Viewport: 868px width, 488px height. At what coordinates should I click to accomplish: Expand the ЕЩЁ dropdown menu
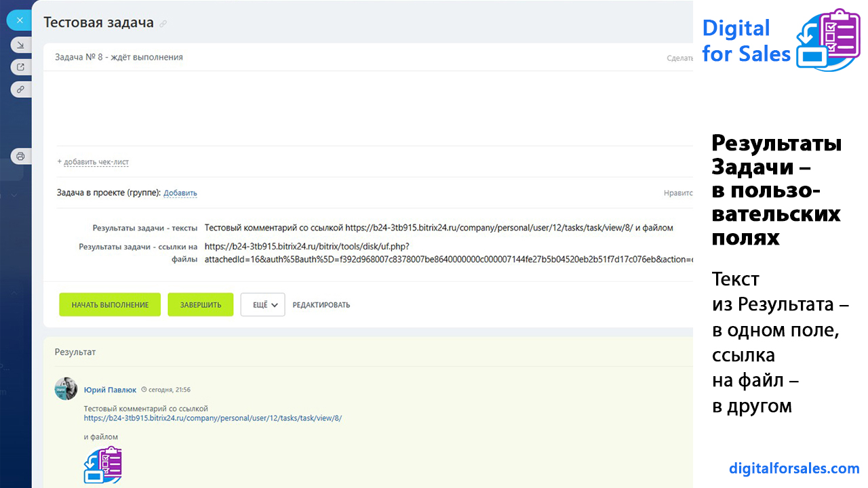262,305
